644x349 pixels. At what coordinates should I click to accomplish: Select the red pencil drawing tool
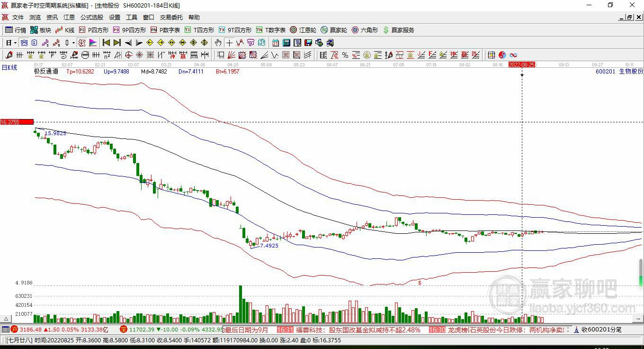[x=8, y=55]
